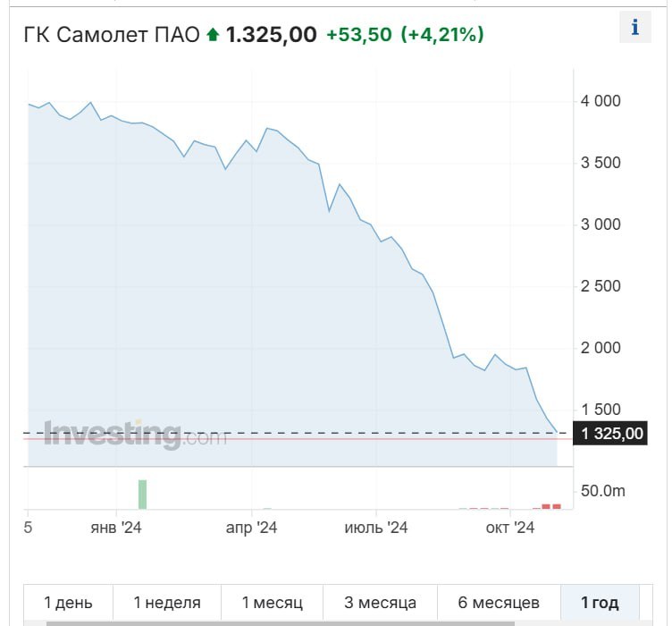
Task: Click the +53,50 price change value
Action: tap(360, 35)
